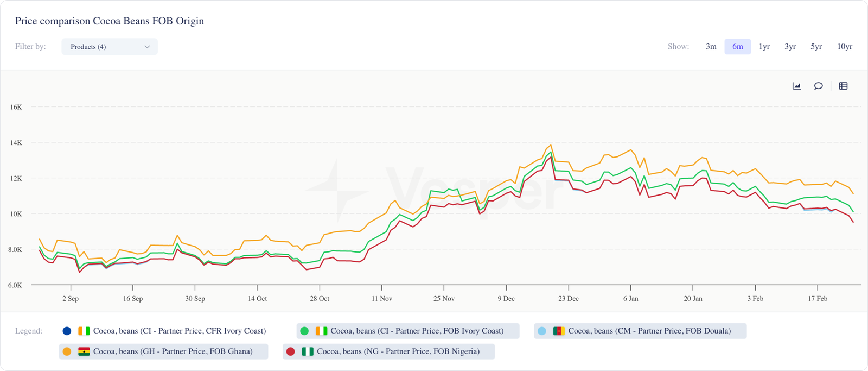The height and width of the screenshot is (371, 868).
Task: Click the Nigeria flag icon in legend
Action: tap(308, 351)
